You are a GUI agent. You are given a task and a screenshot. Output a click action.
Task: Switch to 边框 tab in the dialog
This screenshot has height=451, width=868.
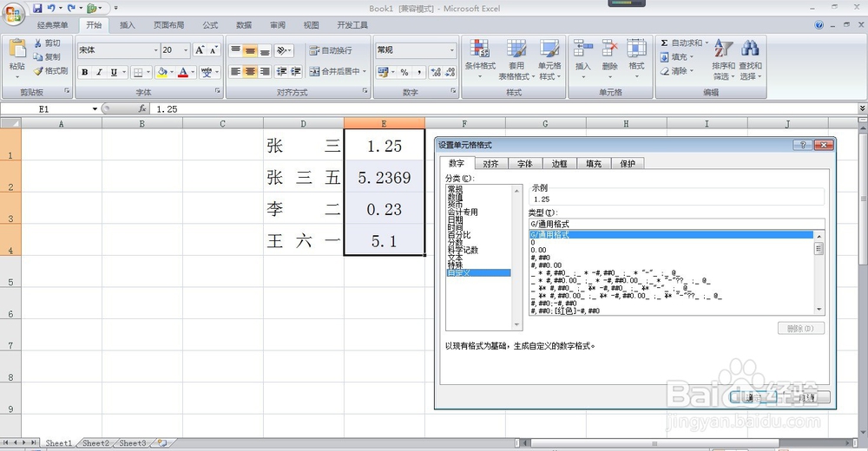[x=559, y=164]
